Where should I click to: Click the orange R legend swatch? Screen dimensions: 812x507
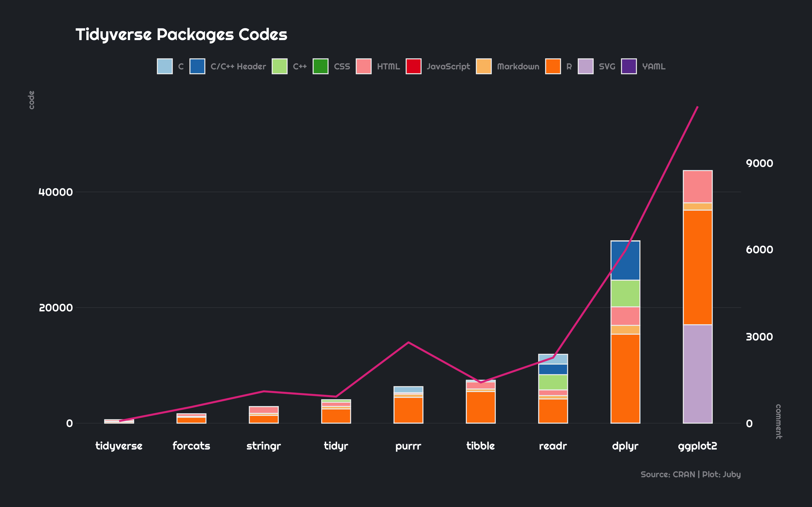(x=553, y=66)
